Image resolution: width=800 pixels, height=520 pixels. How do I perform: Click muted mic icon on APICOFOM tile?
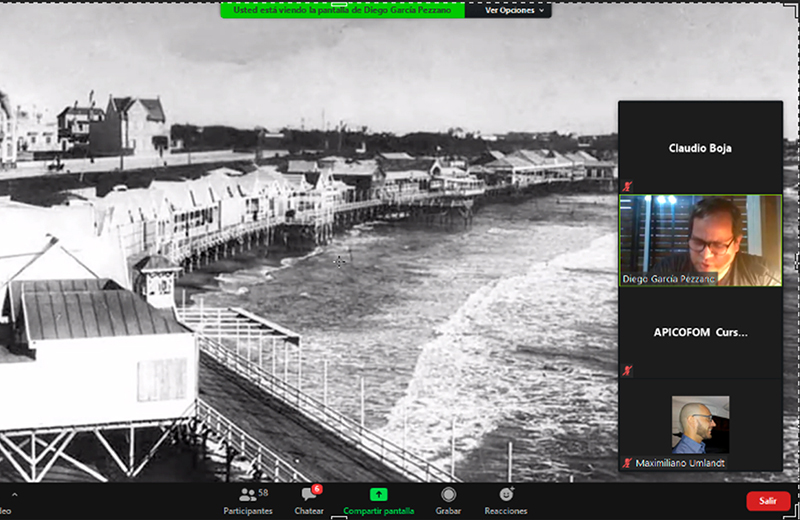coord(627,370)
